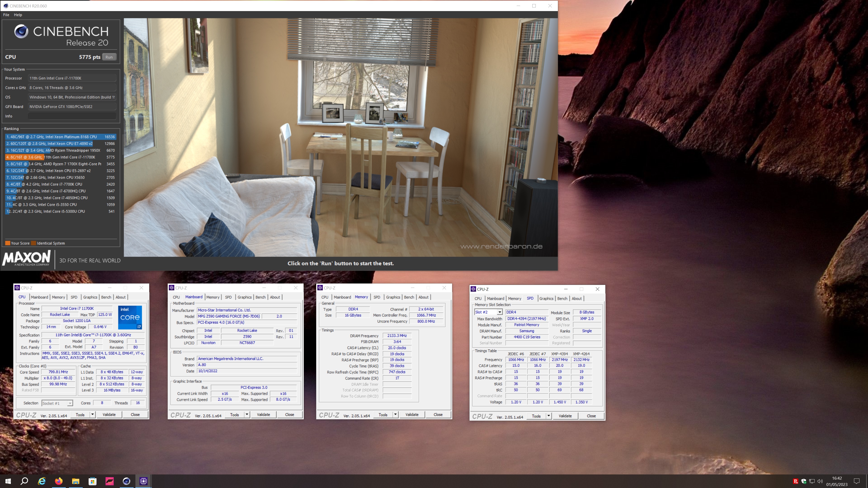Viewport: 868px width, 488px height.
Task: Switch to Mainboard tab in first CPU-Z window
Action: click(39, 297)
